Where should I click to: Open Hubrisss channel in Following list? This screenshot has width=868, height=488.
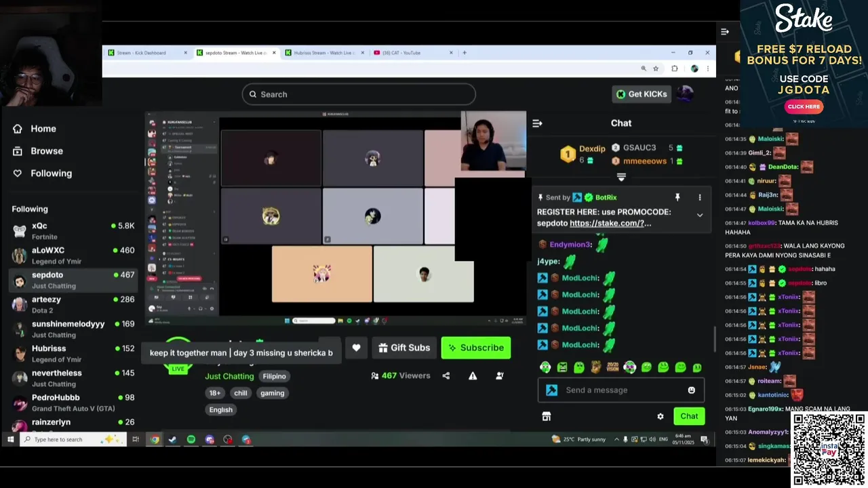pos(73,354)
